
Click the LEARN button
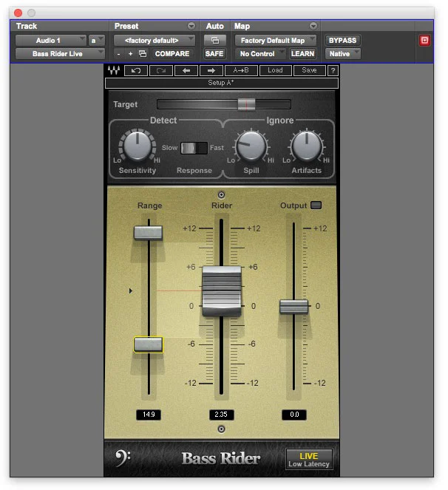pos(302,54)
